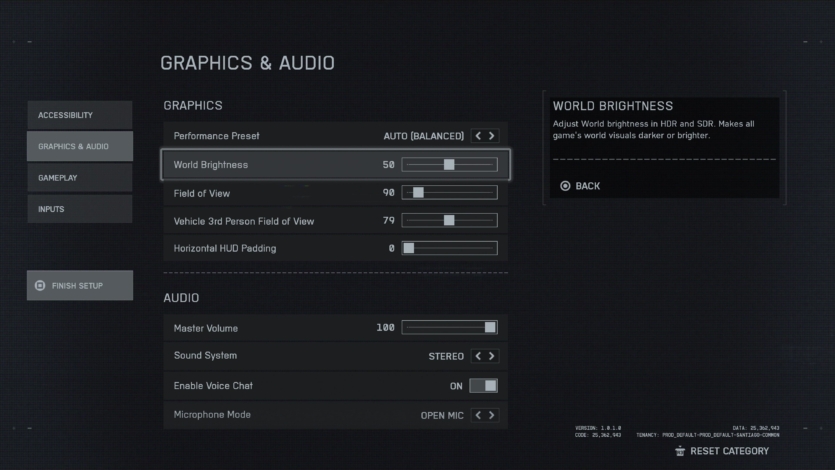This screenshot has height=470, width=835.
Task: Click Sound System left arrow
Action: pyautogui.click(x=478, y=356)
